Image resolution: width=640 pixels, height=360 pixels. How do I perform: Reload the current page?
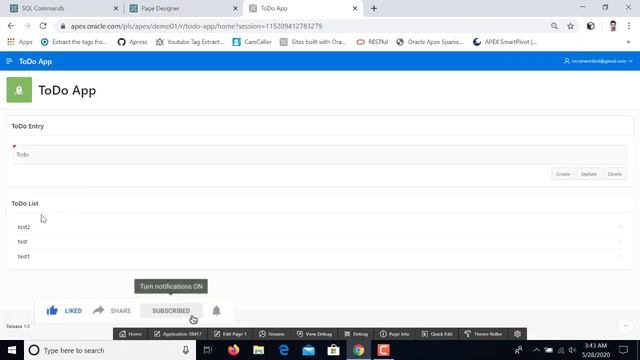tap(43, 26)
